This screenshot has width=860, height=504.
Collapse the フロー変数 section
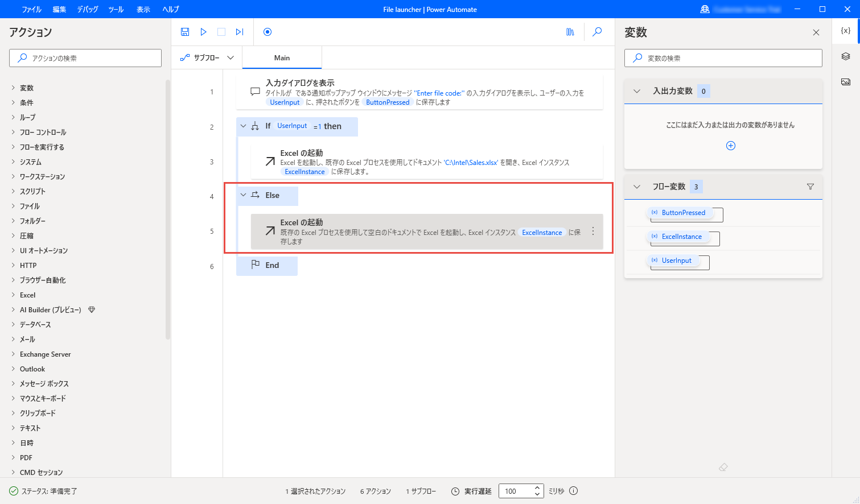(637, 187)
